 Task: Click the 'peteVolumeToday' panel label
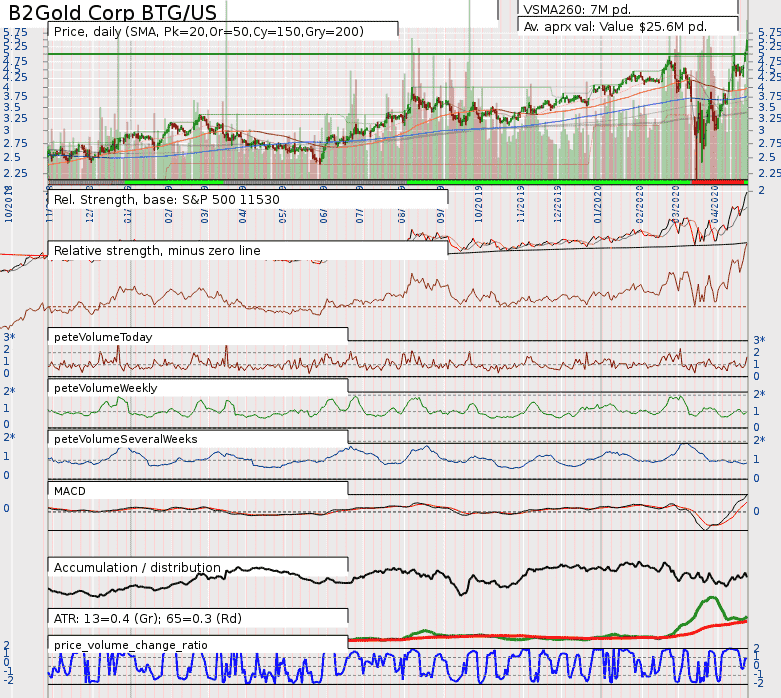click(x=103, y=337)
